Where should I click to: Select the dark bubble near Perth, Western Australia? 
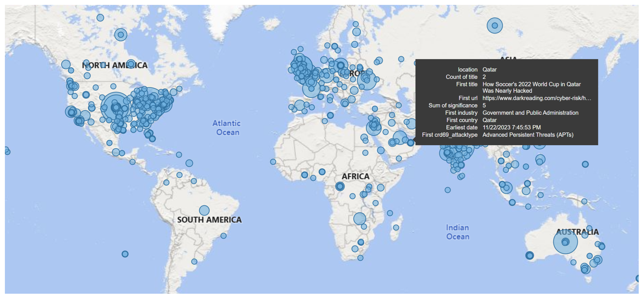point(529,255)
